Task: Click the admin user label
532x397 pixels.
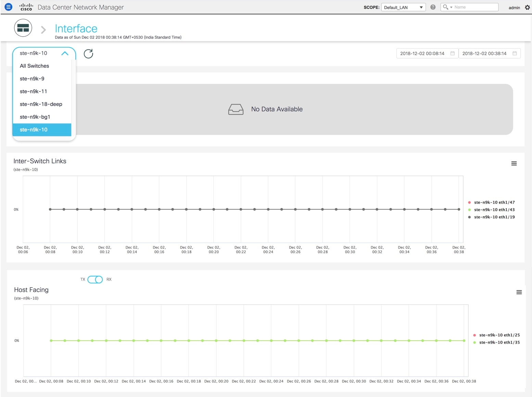Action: click(514, 8)
